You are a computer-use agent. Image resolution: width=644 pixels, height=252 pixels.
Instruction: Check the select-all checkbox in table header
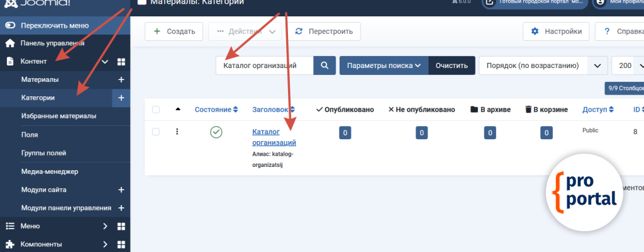point(156,110)
